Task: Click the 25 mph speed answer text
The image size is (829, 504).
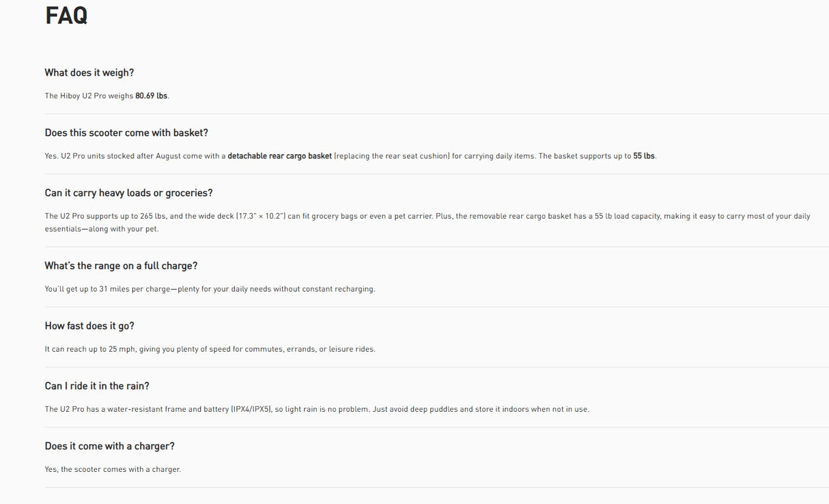Action: [x=210, y=349]
